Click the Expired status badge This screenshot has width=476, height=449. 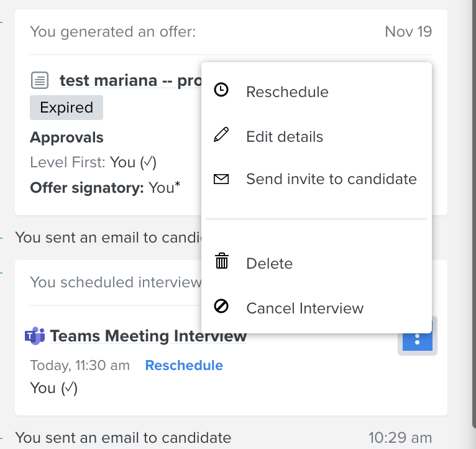pos(66,108)
